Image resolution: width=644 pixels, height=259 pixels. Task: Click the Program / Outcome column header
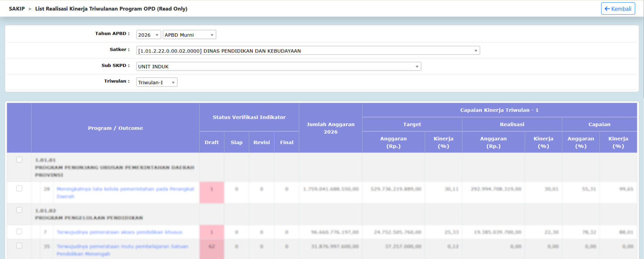click(x=115, y=128)
